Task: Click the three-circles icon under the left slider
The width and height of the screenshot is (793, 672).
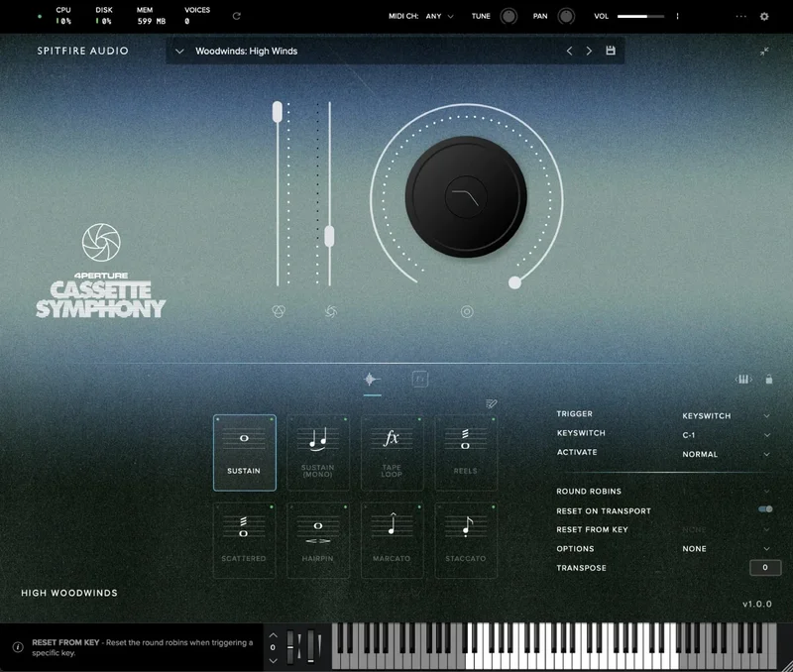Action: pos(279,311)
